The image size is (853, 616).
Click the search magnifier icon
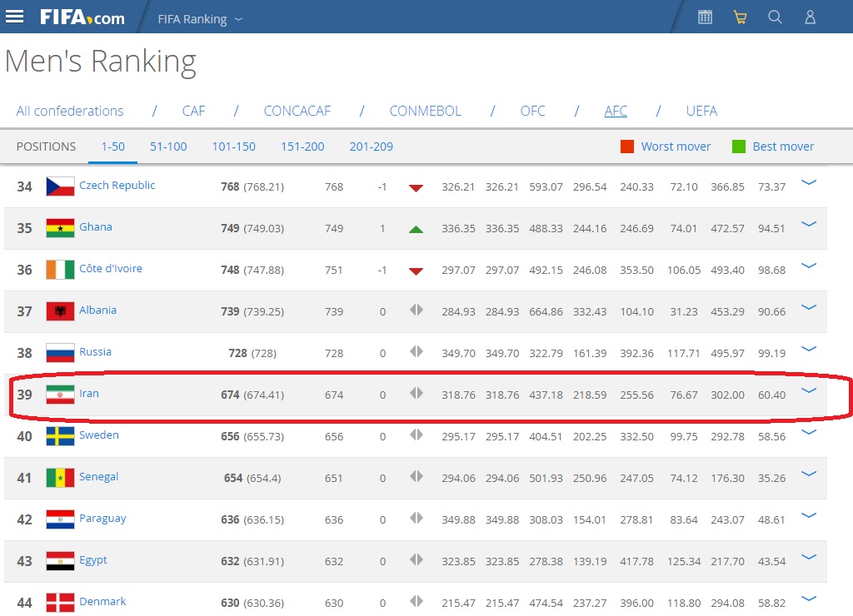coord(775,17)
